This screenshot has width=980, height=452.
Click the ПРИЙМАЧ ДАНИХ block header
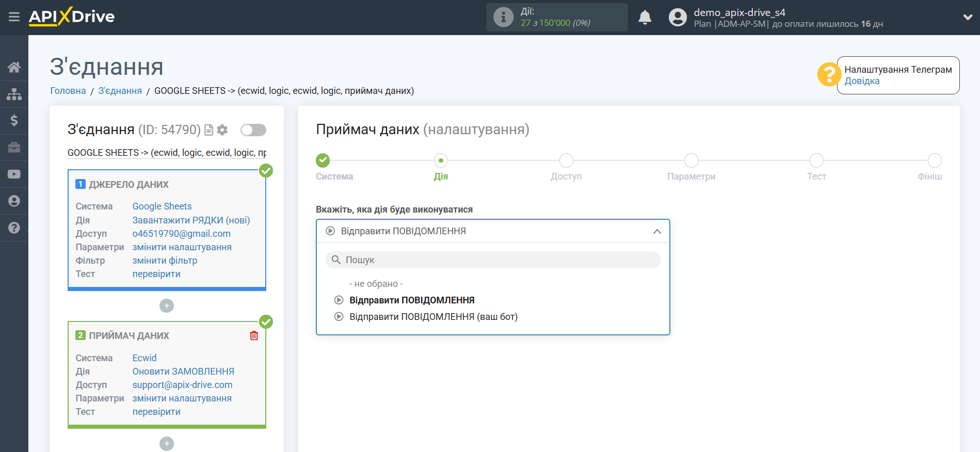tap(129, 336)
